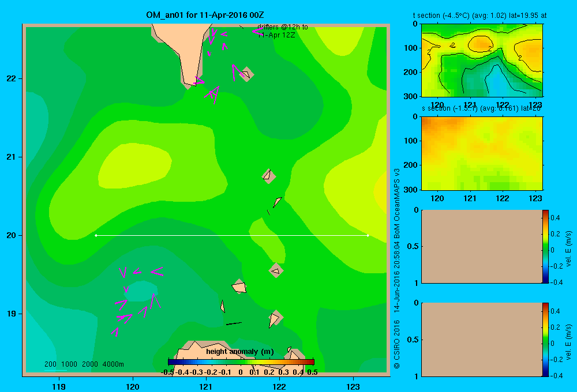Click the upper 'vel. E (m/s)' color bar
Screen dimensions: 577x392
point(545,246)
